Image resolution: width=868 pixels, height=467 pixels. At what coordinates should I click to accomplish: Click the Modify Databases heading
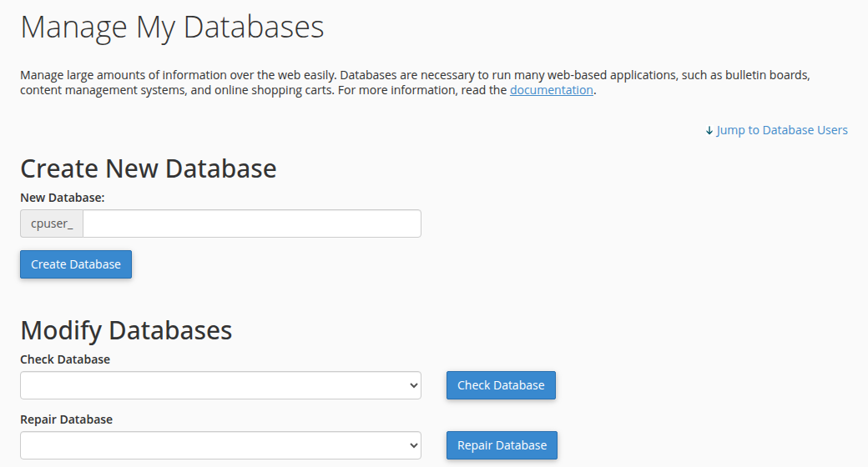point(126,330)
